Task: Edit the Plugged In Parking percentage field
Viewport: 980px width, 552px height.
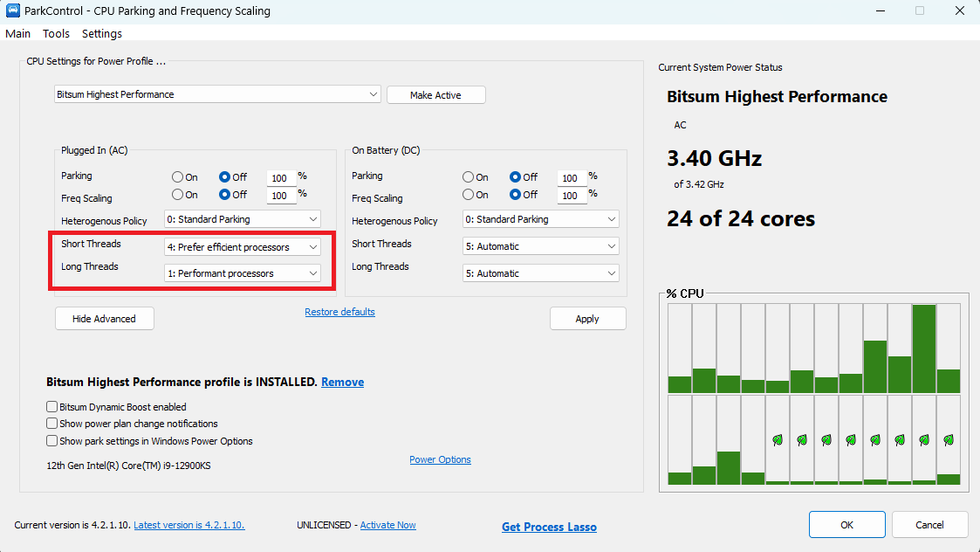Action: point(281,178)
